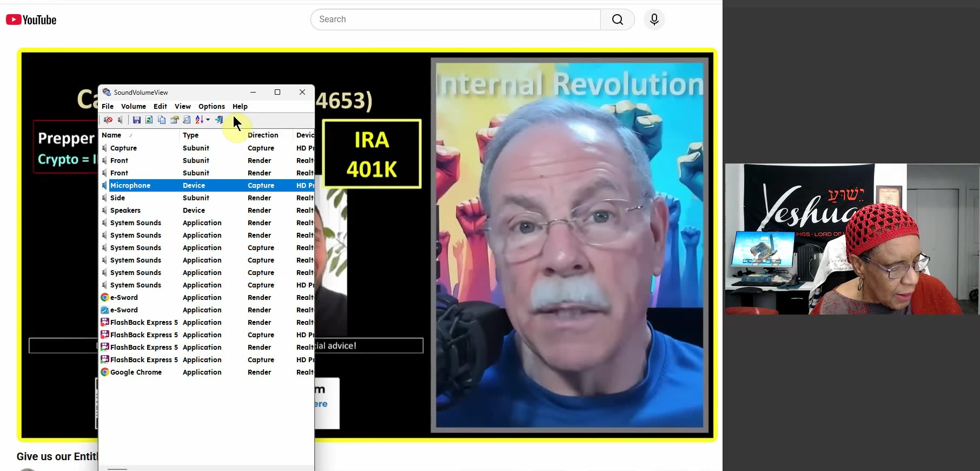The width and height of the screenshot is (980, 471).
Task: Click the Unmute speaker toolbar icon
Action: coord(120,120)
